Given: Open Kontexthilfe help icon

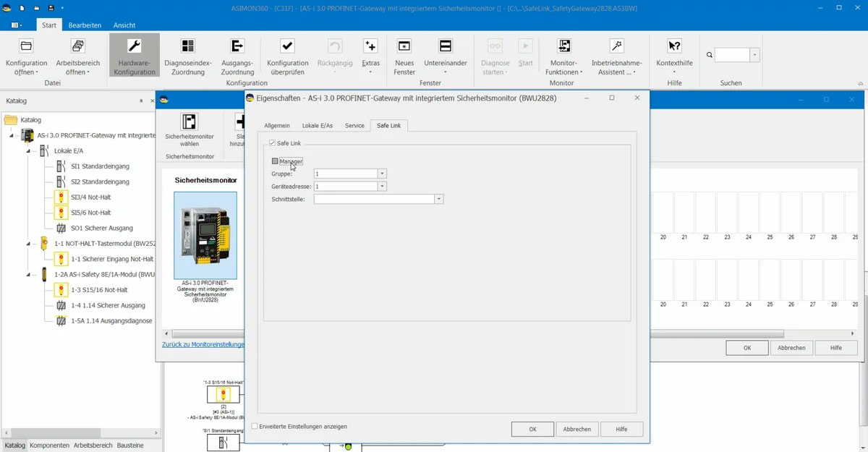Looking at the screenshot, I should 674,47.
